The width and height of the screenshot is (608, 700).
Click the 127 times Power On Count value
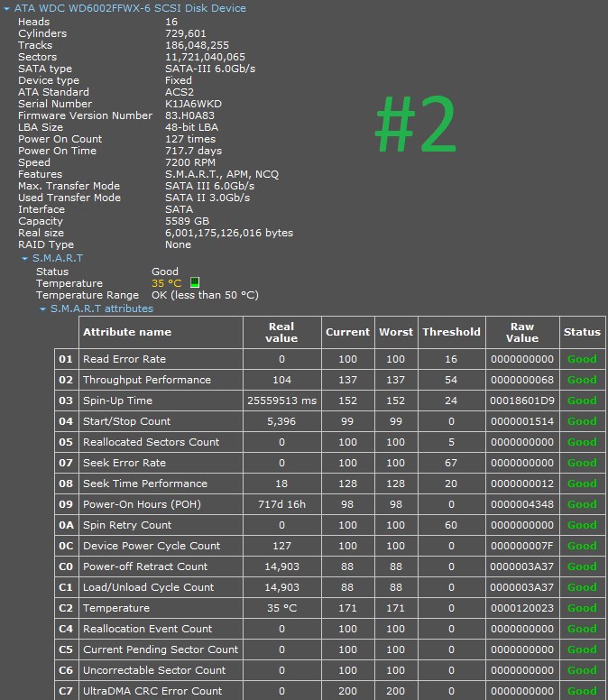point(190,139)
